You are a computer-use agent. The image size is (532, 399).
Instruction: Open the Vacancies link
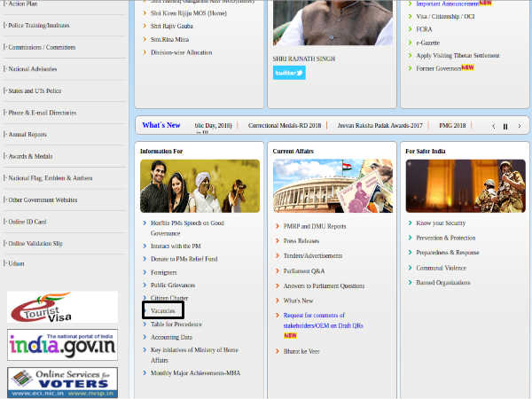click(163, 311)
